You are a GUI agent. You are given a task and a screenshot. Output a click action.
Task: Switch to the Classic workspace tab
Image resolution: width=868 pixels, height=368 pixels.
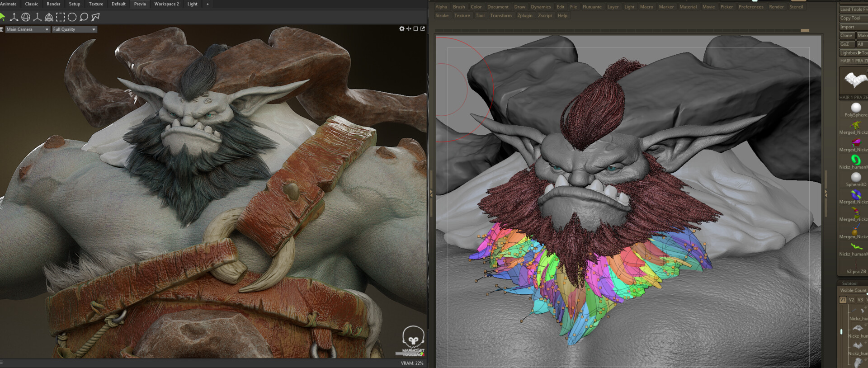32,4
